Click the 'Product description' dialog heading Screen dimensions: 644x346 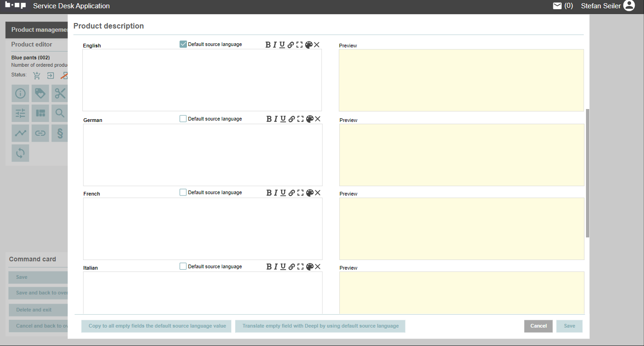point(109,26)
